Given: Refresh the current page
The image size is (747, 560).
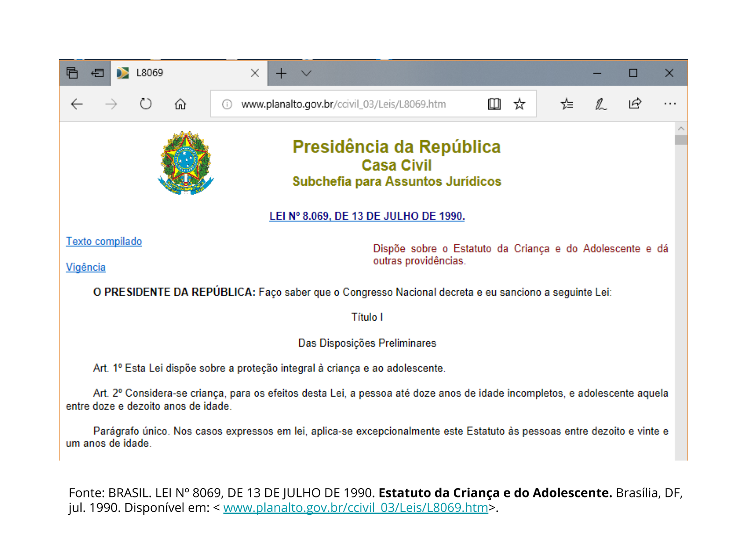Looking at the screenshot, I should pyautogui.click(x=146, y=104).
